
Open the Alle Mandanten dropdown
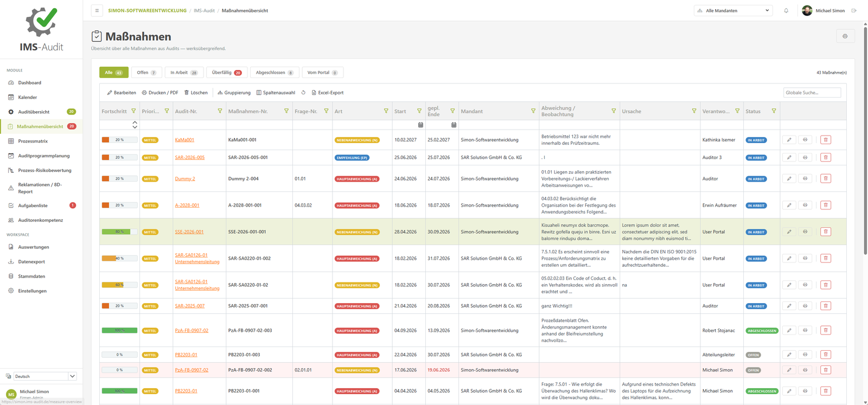(x=733, y=10)
